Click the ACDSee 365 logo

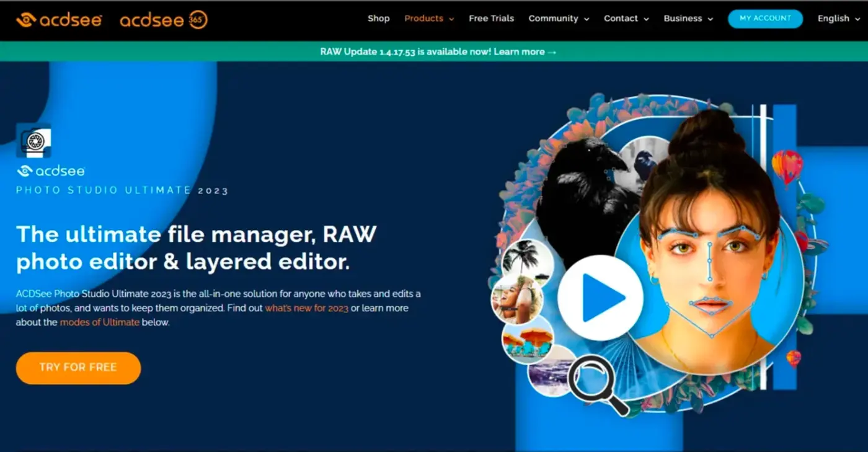pos(163,20)
